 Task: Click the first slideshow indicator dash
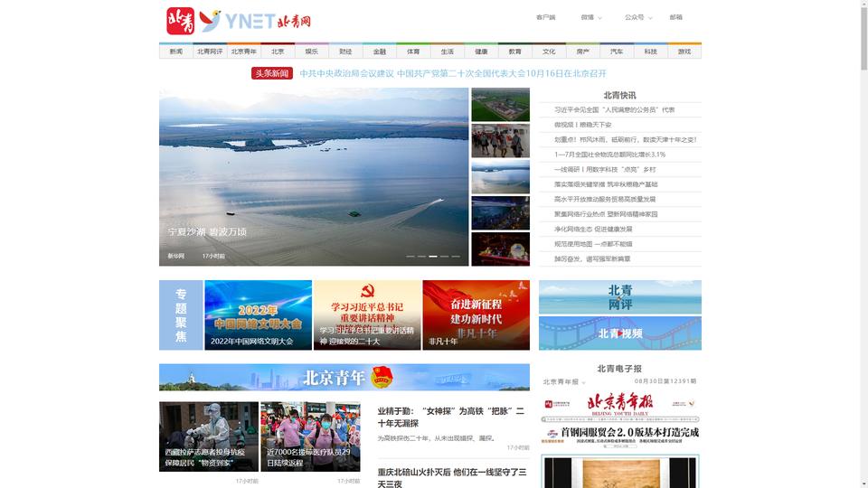(x=410, y=256)
